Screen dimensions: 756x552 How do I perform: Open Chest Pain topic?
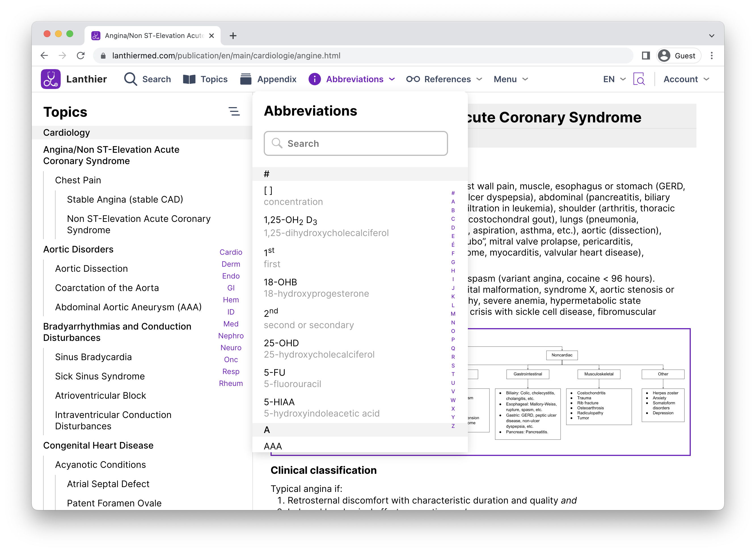pyautogui.click(x=78, y=180)
